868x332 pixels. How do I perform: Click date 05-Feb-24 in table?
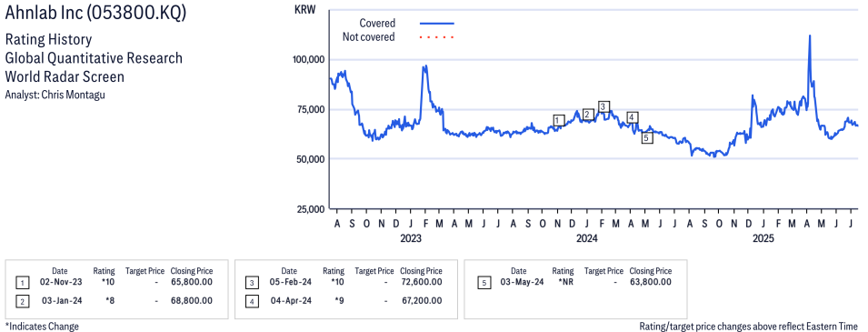[x=291, y=282]
